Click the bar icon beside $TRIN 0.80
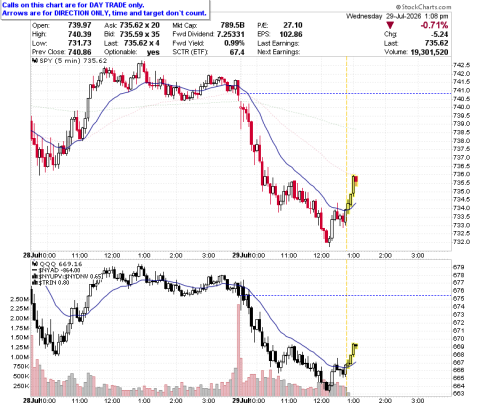The image size is (480, 406). 34,283
